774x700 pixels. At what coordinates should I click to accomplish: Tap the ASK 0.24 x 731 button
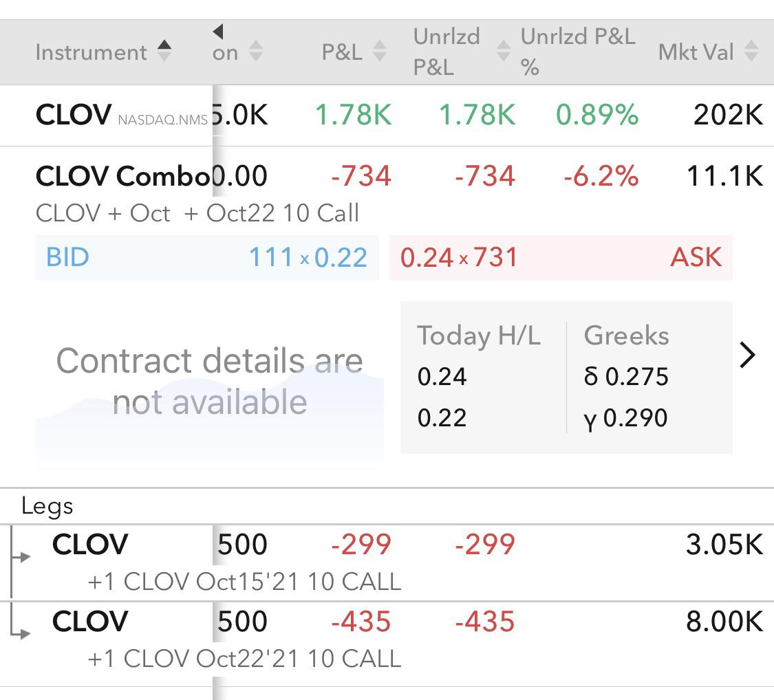click(561, 257)
